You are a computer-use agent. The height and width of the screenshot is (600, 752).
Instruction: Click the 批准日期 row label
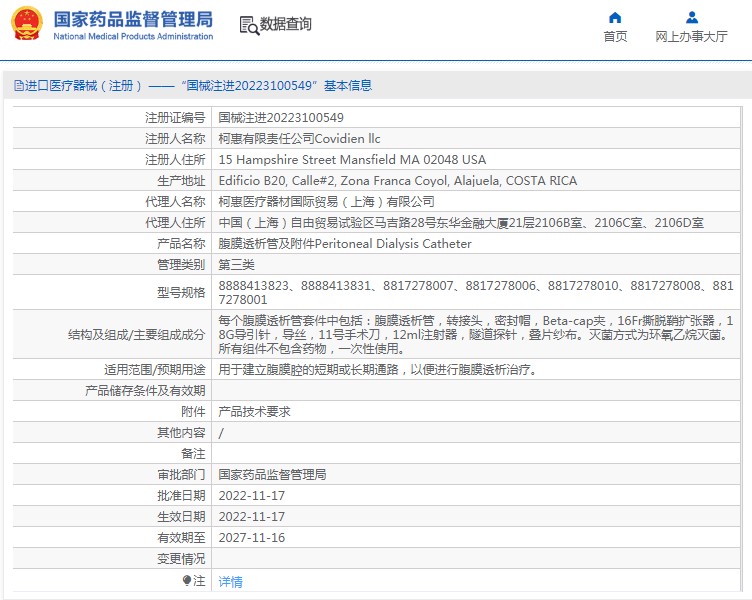181,496
